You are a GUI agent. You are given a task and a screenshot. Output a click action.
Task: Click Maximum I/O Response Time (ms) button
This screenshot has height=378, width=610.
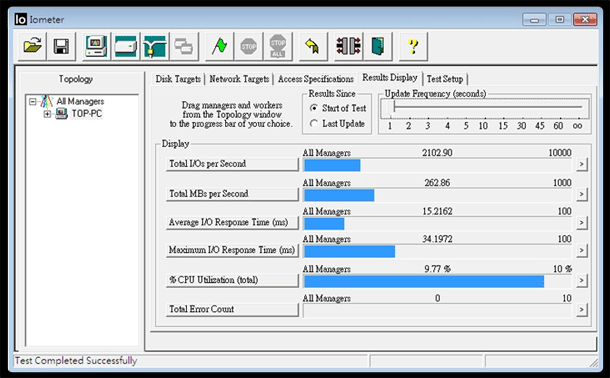click(x=232, y=250)
